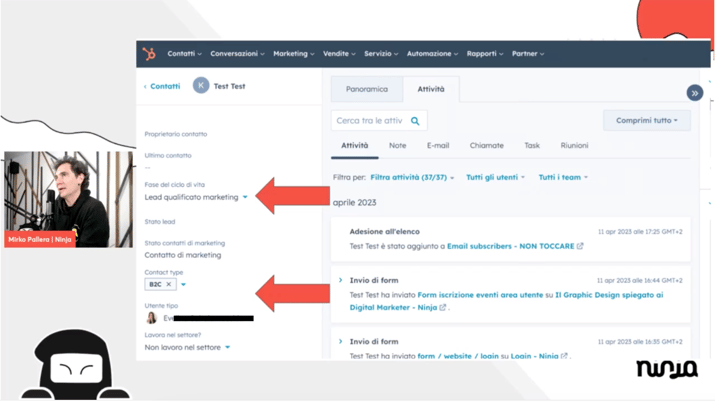The image size is (715, 402).
Task: Open the Conversazioni menu
Action: click(x=237, y=54)
